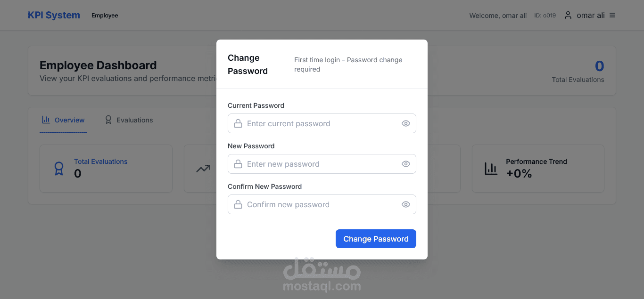The height and width of the screenshot is (299, 644).
Task: Click the lock icon in Confirm New Password field
Action: pyautogui.click(x=238, y=204)
